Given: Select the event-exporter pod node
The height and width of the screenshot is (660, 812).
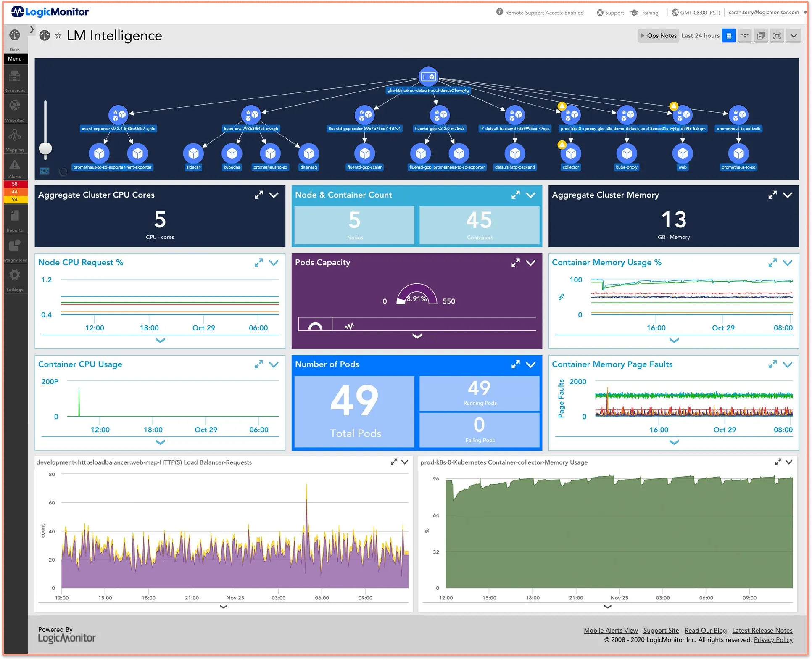Looking at the screenshot, I should click(119, 115).
